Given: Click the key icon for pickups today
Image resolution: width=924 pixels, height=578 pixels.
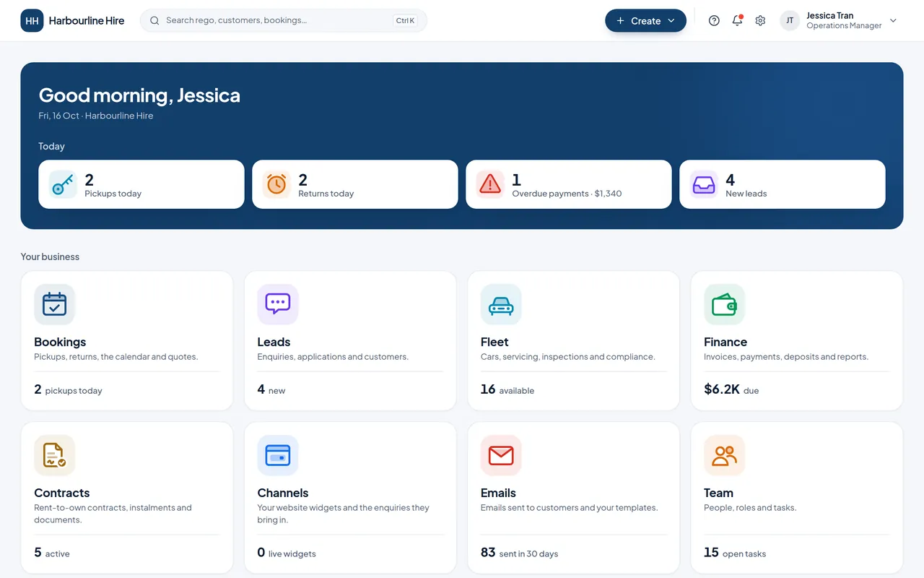Looking at the screenshot, I should [x=63, y=184].
